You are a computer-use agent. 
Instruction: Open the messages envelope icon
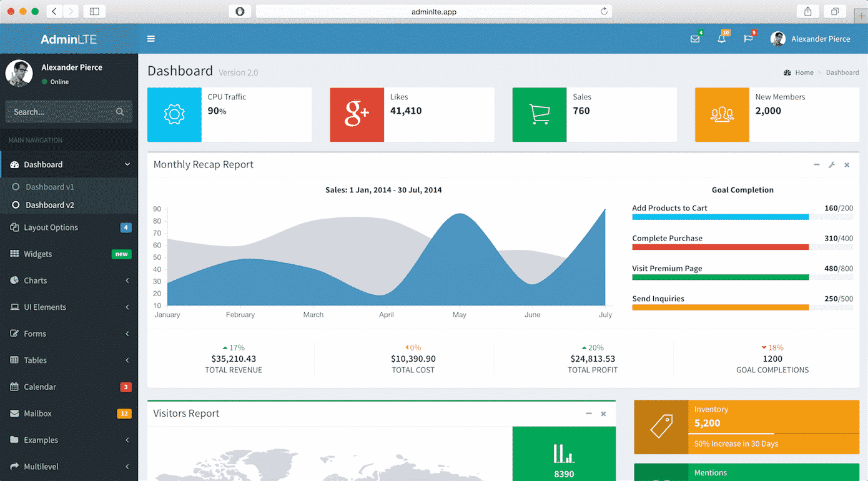[695, 38]
